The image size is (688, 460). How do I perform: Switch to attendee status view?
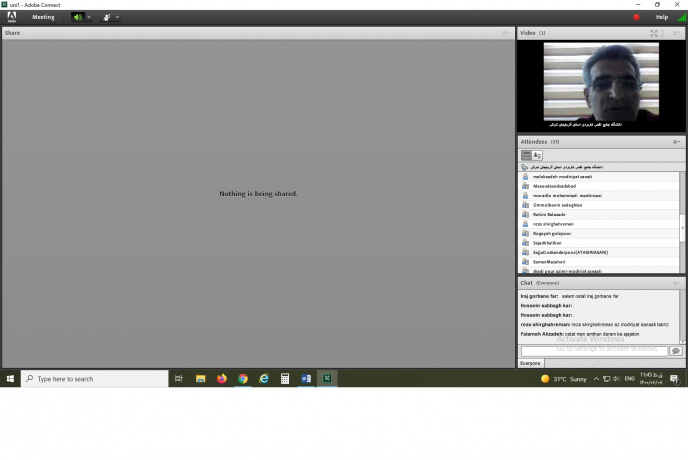(537, 155)
